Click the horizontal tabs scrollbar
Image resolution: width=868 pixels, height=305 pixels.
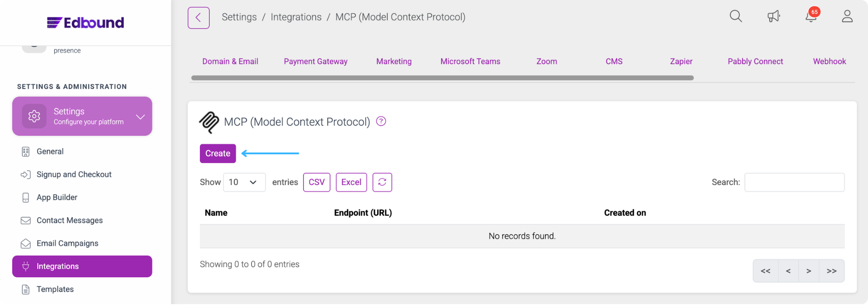click(x=442, y=78)
